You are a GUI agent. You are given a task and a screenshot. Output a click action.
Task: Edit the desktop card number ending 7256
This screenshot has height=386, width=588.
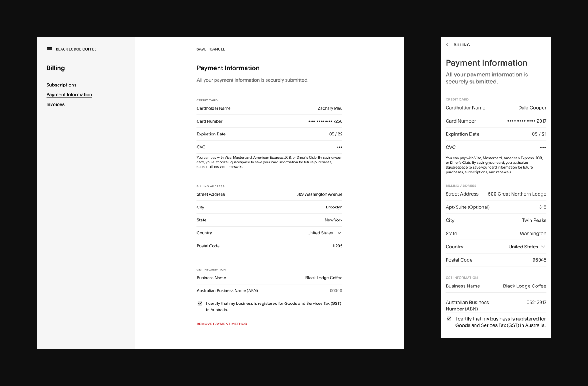pyautogui.click(x=269, y=121)
